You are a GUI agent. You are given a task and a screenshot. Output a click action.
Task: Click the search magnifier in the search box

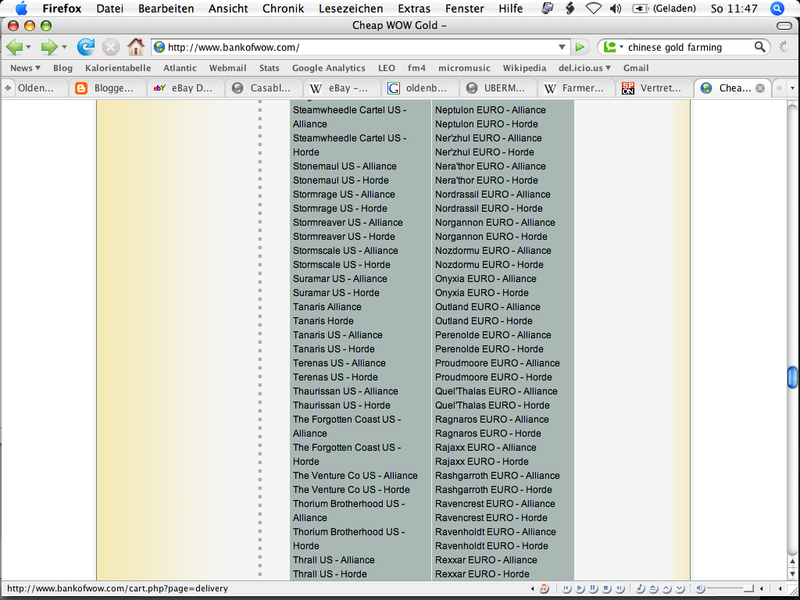[760, 47]
